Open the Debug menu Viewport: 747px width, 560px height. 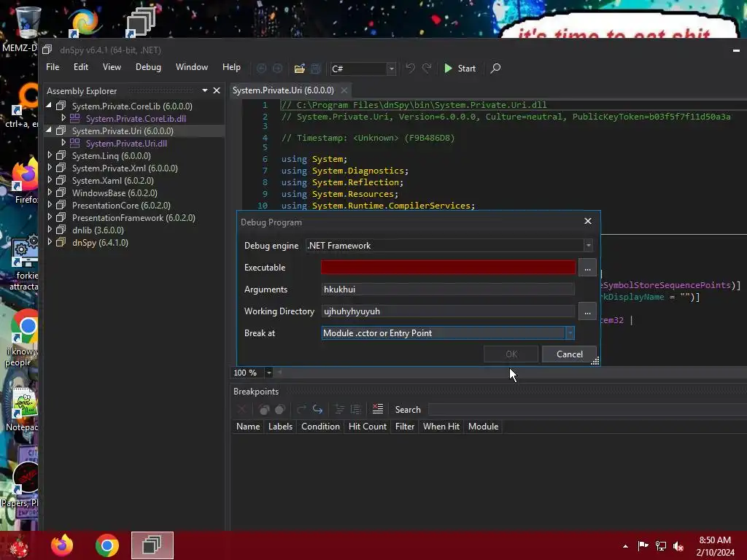[x=148, y=67]
